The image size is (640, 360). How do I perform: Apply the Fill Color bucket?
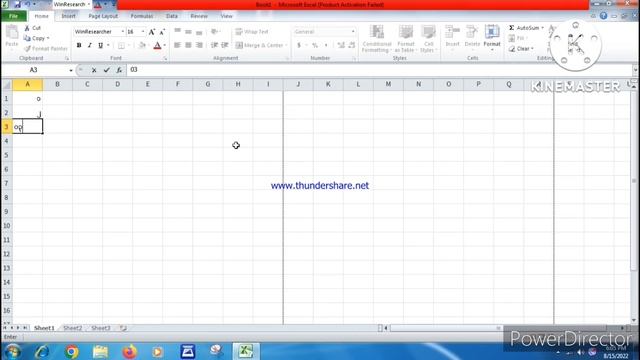[142, 45]
